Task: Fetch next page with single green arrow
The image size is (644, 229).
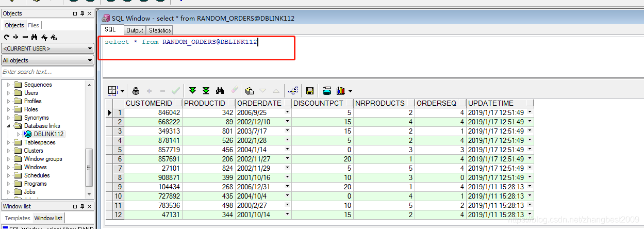Action: 192,91
